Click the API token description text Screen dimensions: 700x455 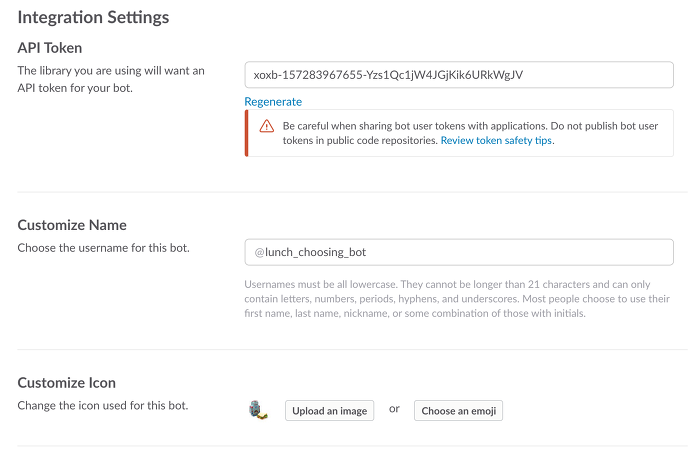pos(111,79)
